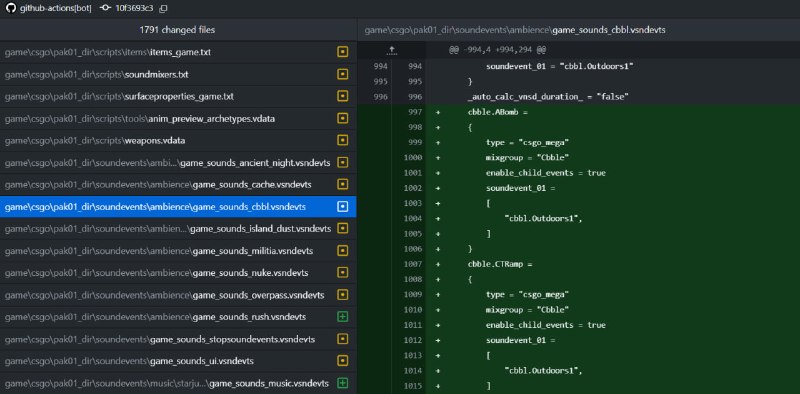Image resolution: width=800 pixels, height=394 pixels.
Task: Open game_sounds_nuke.vsndevts file row
Action: click(178, 273)
